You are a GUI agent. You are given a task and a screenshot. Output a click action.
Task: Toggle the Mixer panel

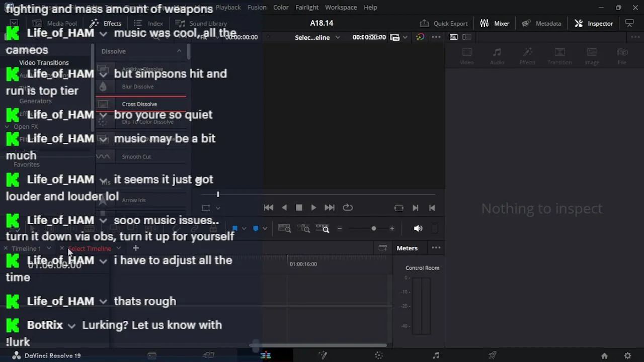495,24
